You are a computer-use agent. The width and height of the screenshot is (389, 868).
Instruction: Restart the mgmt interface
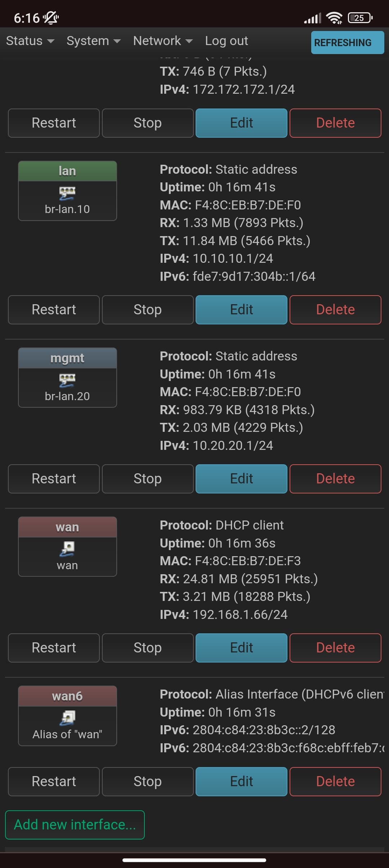54,478
